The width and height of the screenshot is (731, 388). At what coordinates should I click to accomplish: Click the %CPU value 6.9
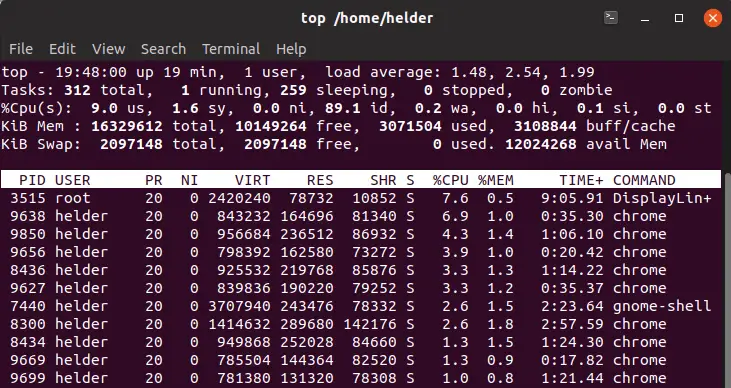pyautogui.click(x=455, y=216)
